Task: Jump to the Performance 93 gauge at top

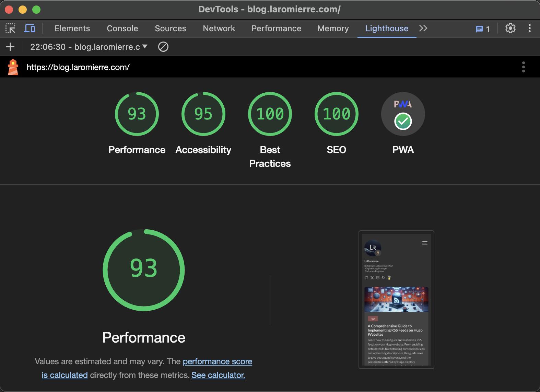Action: pyautogui.click(x=137, y=114)
